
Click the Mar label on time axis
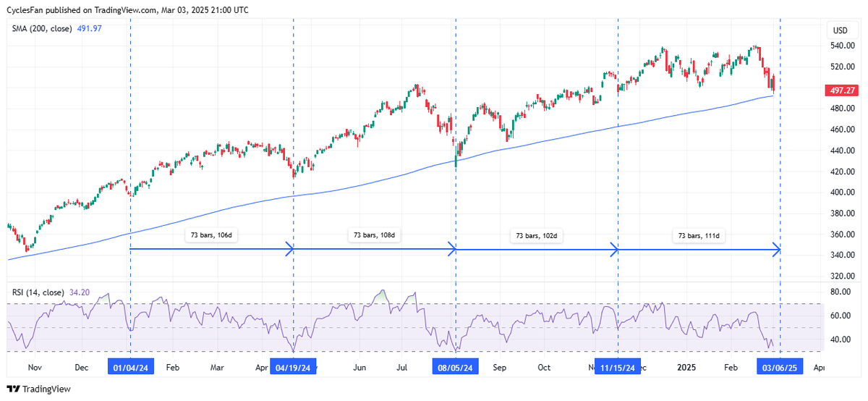click(x=216, y=368)
